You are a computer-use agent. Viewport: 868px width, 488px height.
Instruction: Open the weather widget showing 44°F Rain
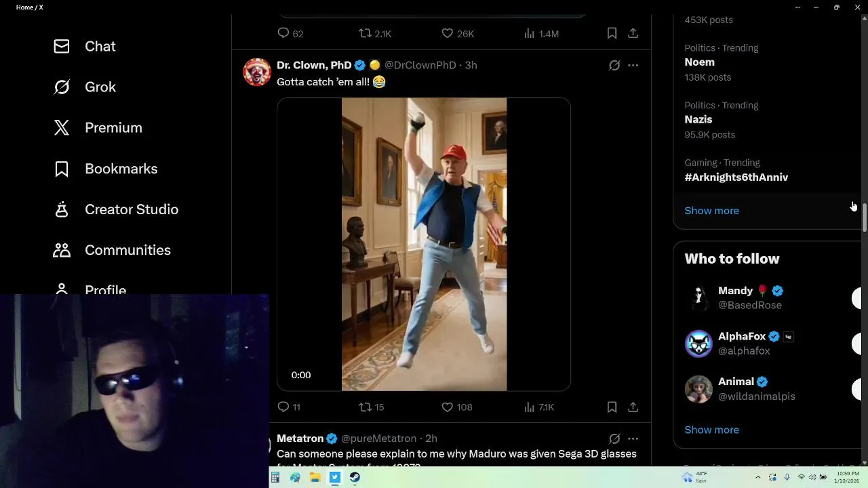coord(696,477)
